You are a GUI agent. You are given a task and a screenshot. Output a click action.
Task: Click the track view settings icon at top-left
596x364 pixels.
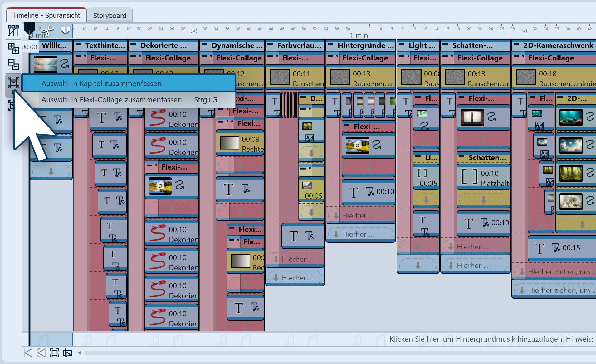(x=13, y=31)
